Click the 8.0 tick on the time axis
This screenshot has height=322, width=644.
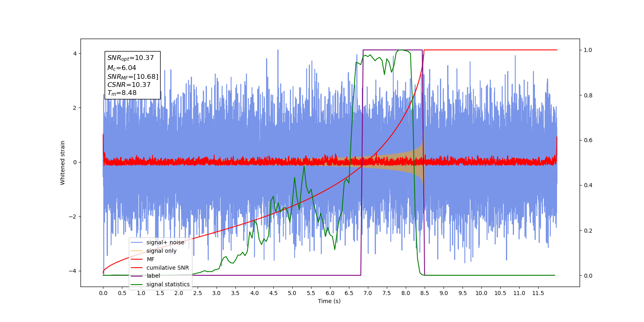406,293
